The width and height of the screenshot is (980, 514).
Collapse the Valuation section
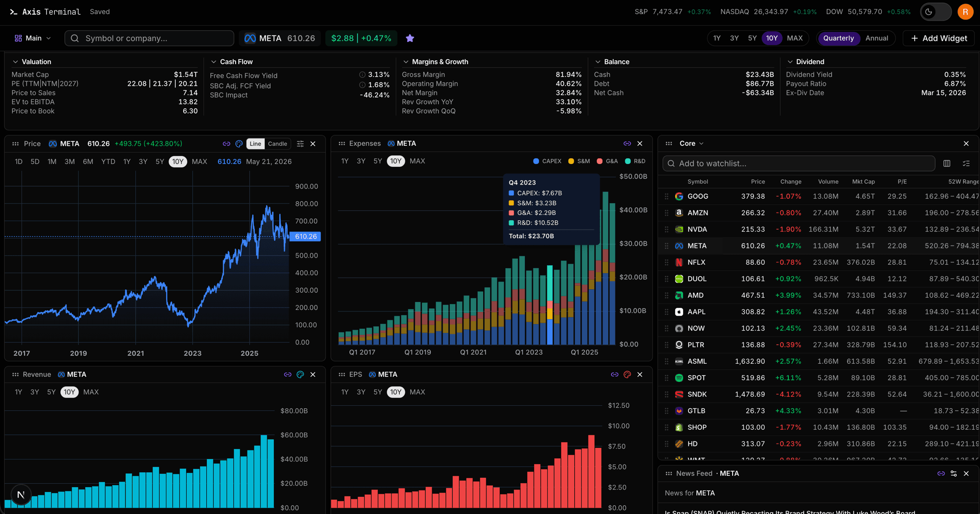click(31, 62)
